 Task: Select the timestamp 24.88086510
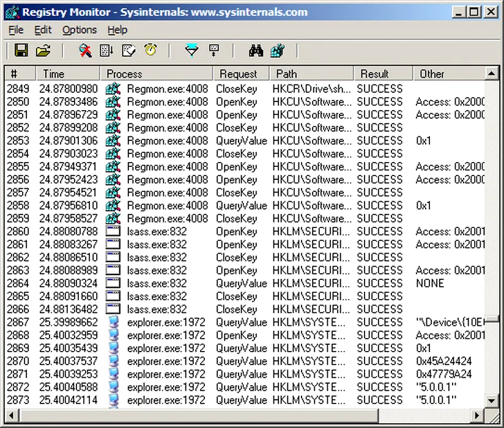tap(69, 257)
